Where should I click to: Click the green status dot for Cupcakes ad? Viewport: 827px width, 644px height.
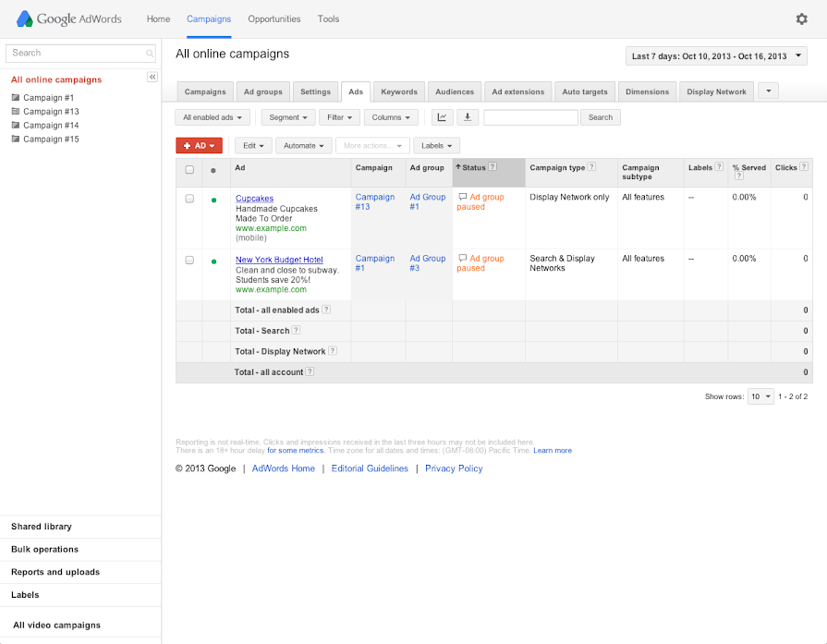(213, 200)
